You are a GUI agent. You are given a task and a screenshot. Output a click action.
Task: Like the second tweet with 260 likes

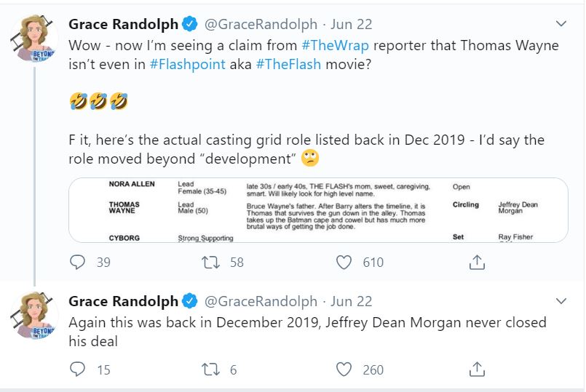click(344, 369)
